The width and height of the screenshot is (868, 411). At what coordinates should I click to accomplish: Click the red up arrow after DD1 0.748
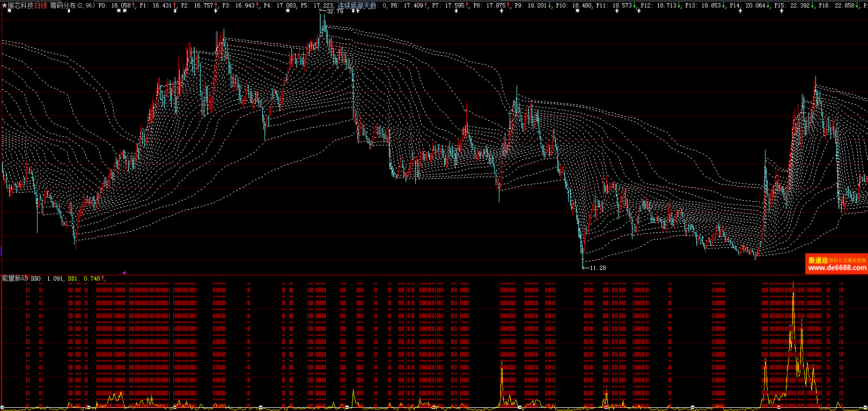tap(104, 278)
